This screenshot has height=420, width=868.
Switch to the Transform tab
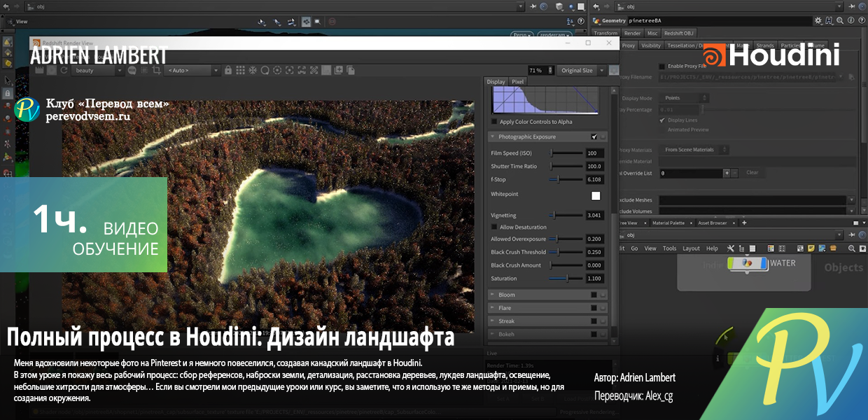pyautogui.click(x=605, y=33)
